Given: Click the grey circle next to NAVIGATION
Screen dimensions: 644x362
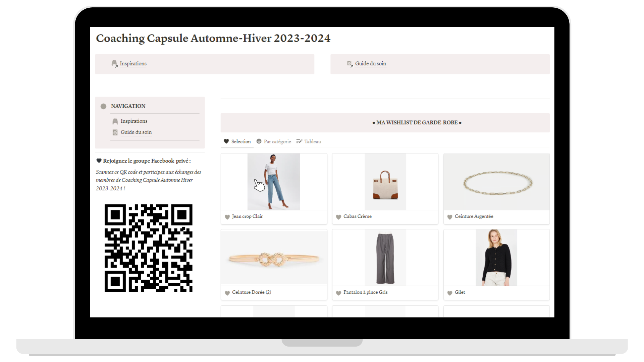Looking at the screenshot, I should pyautogui.click(x=103, y=106).
